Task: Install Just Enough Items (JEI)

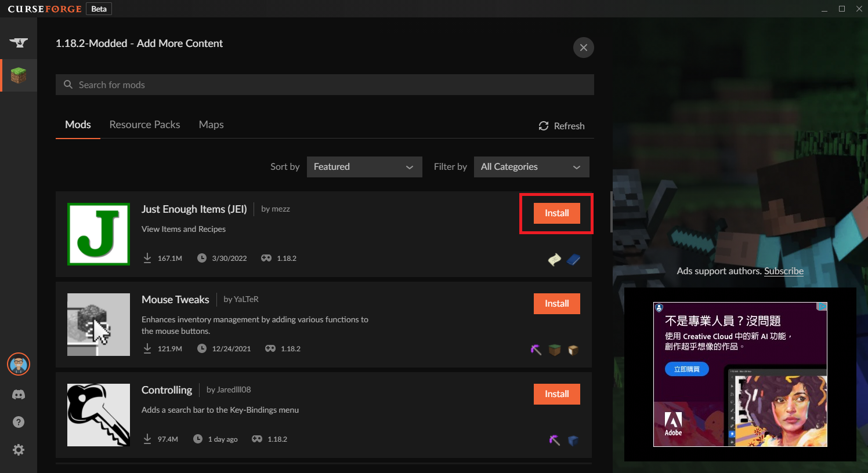Action: pyautogui.click(x=556, y=213)
